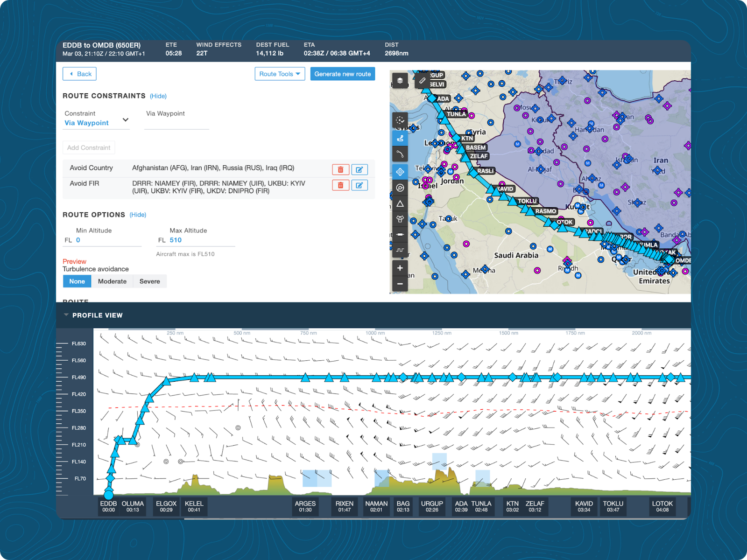Select the TOKLU waypoint label on map
Screen dimensions: 747x560
coord(527,201)
